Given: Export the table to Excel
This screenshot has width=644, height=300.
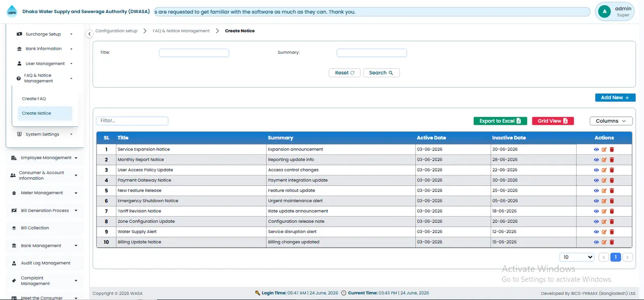Looking at the screenshot, I should click(500, 121).
